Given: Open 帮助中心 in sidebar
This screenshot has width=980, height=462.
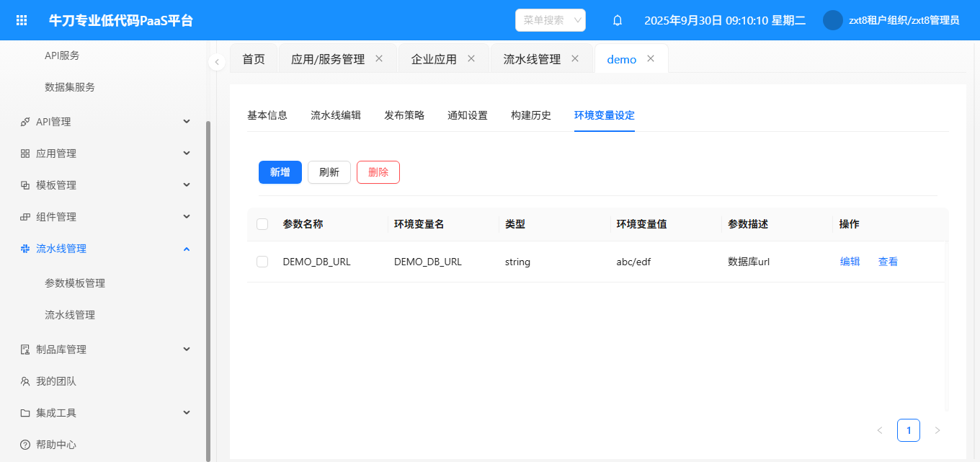Looking at the screenshot, I should (56, 445).
